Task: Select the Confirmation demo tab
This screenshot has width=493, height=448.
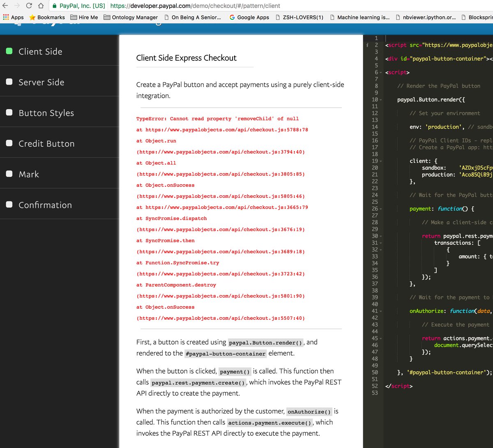Action: [x=59, y=205]
